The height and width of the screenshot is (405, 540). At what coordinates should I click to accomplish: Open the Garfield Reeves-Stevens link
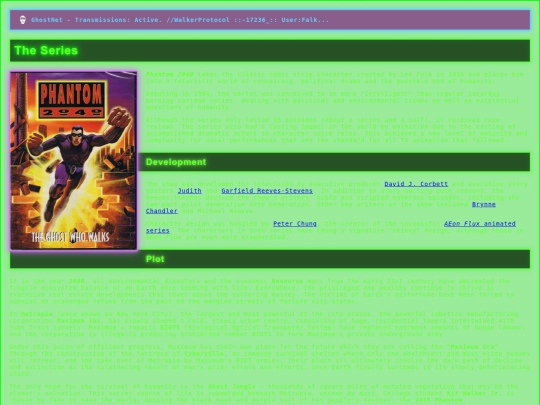[267, 191]
